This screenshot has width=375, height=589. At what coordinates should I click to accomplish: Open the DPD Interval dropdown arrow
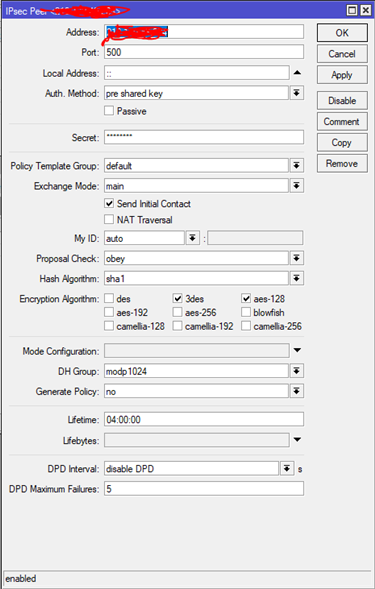[287, 468]
